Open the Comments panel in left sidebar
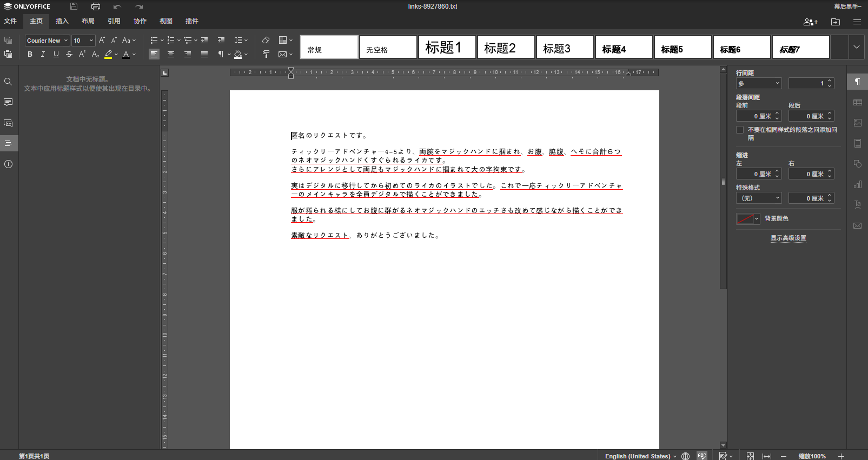This screenshot has width=868, height=460. click(8, 102)
